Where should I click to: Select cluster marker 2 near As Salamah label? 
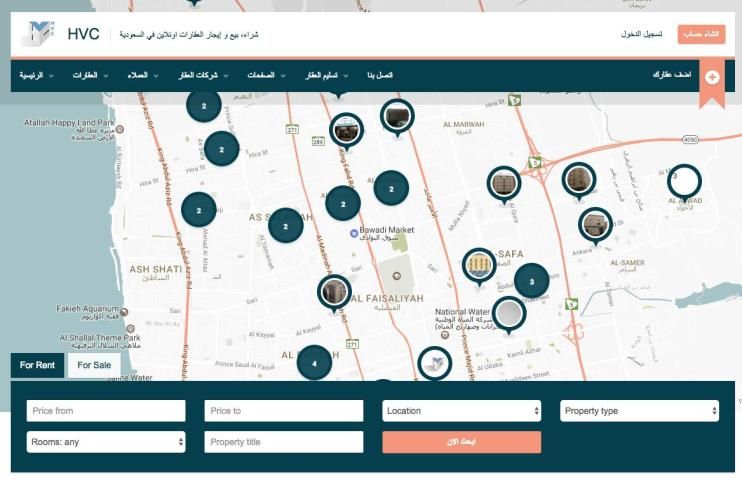285,226
